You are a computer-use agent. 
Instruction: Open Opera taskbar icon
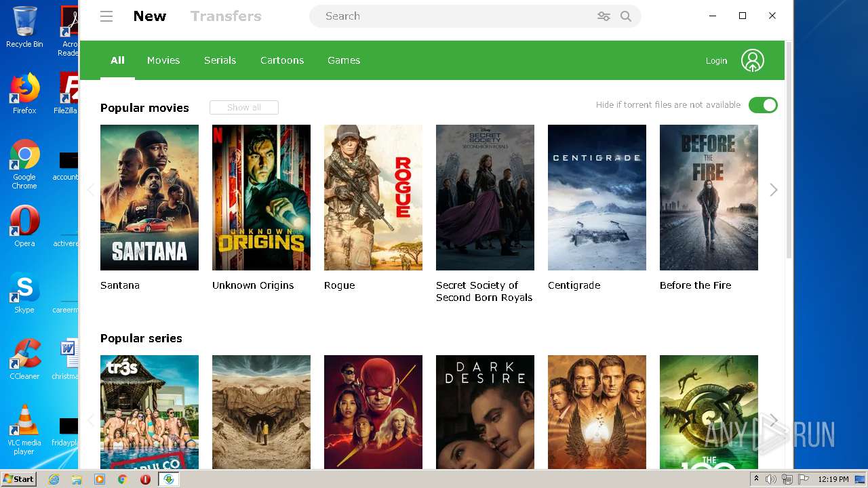145,479
